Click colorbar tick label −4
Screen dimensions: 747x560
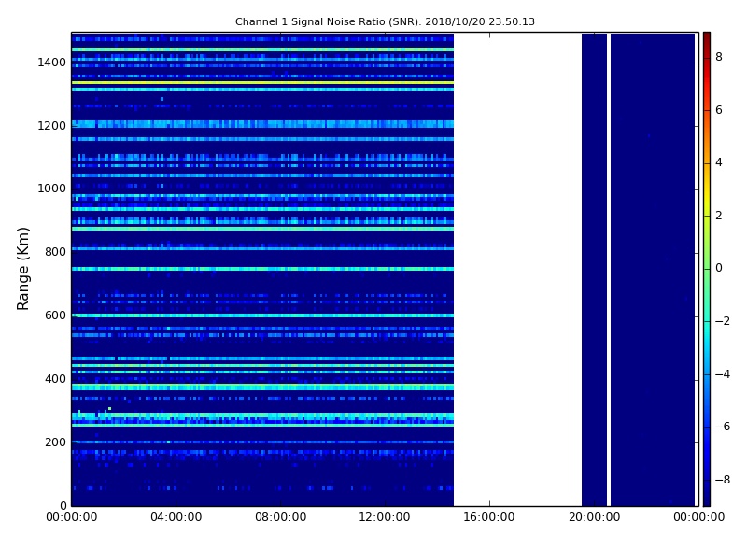pyautogui.click(x=723, y=374)
